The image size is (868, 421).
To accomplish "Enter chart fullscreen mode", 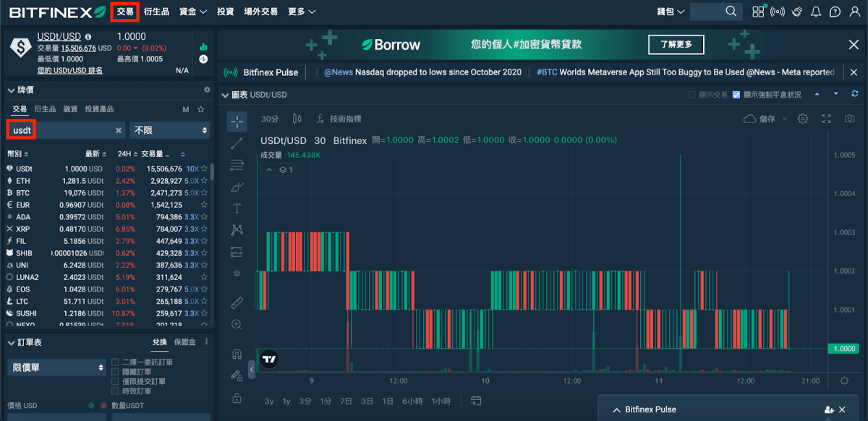I will point(827,119).
